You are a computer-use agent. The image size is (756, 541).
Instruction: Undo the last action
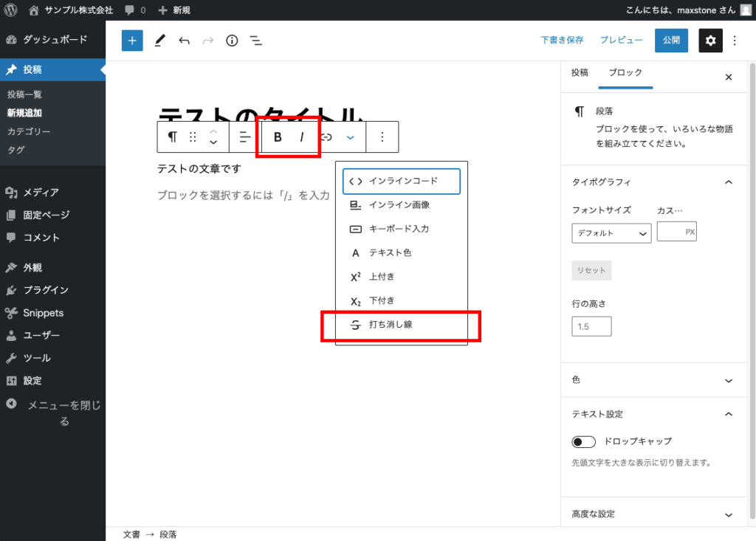tap(184, 41)
